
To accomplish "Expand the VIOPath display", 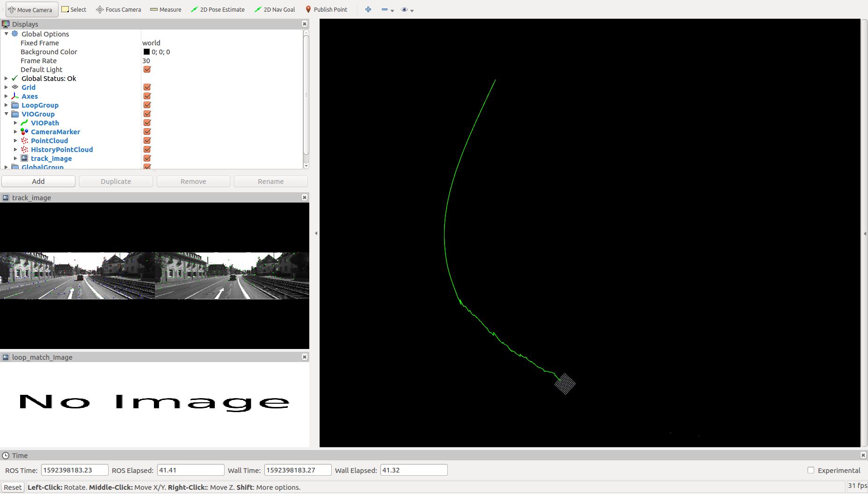I will [x=15, y=123].
